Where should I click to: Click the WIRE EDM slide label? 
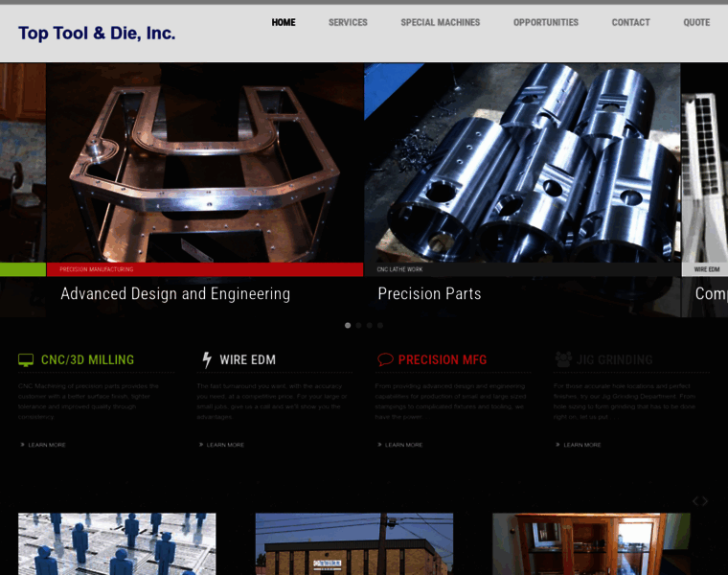click(x=707, y=269)
